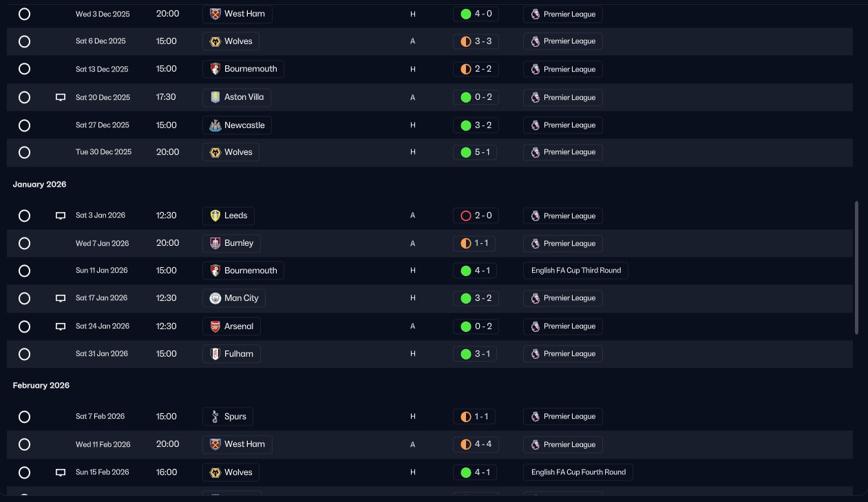Click the Aston Villa club badge

pos(215,97)
